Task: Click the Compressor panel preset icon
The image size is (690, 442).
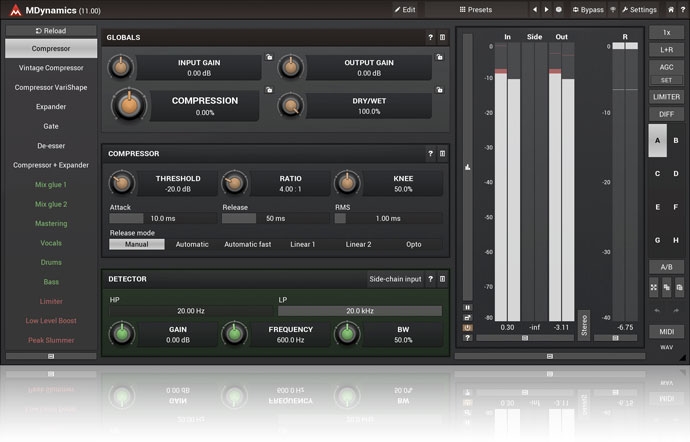Action: point(443,154)
